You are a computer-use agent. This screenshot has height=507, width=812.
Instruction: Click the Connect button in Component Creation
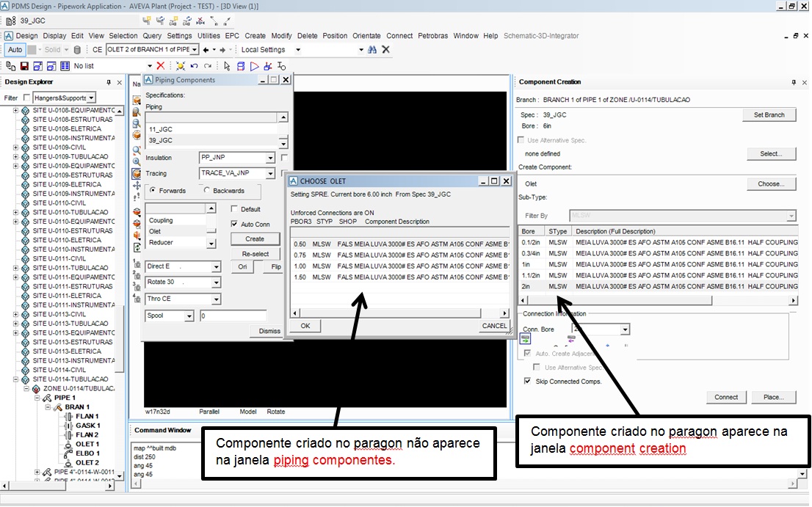coord(726,398)
